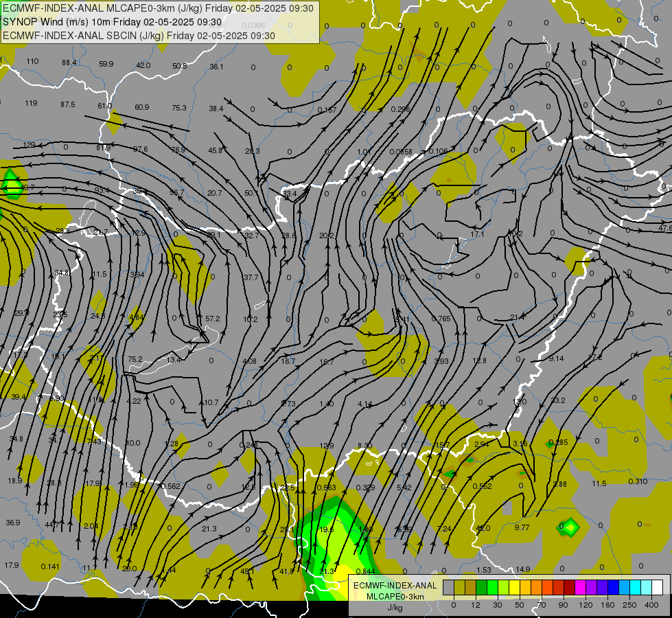Viewport: 672px width, 618px height.
Task: Click the map value 36.1
Action: 216,67
